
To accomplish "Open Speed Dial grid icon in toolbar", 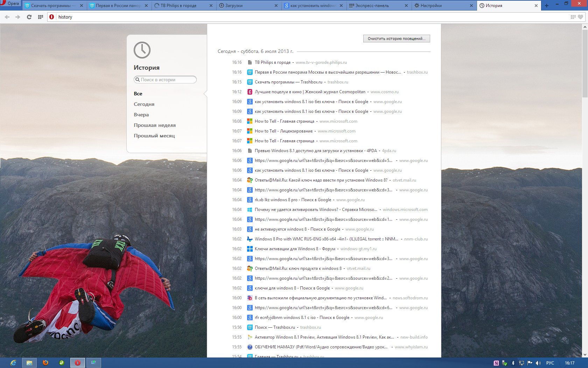I will tap(41, 17).
